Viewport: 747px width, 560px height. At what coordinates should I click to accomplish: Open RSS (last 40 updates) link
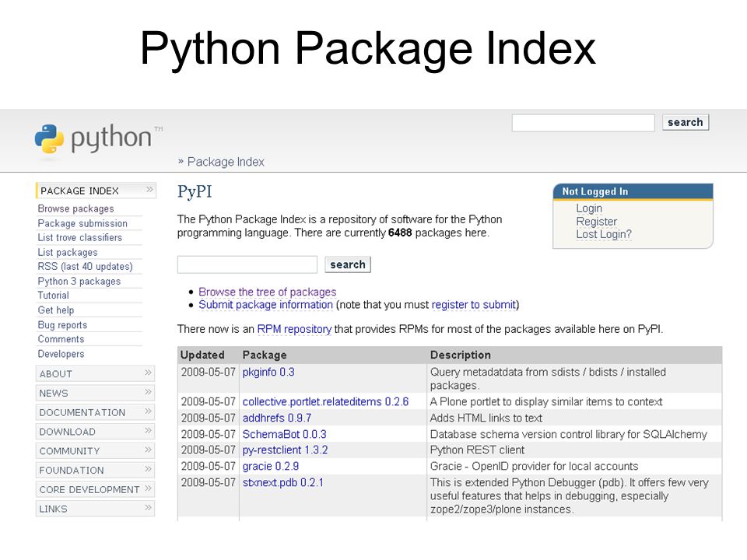tap(86, 267)
